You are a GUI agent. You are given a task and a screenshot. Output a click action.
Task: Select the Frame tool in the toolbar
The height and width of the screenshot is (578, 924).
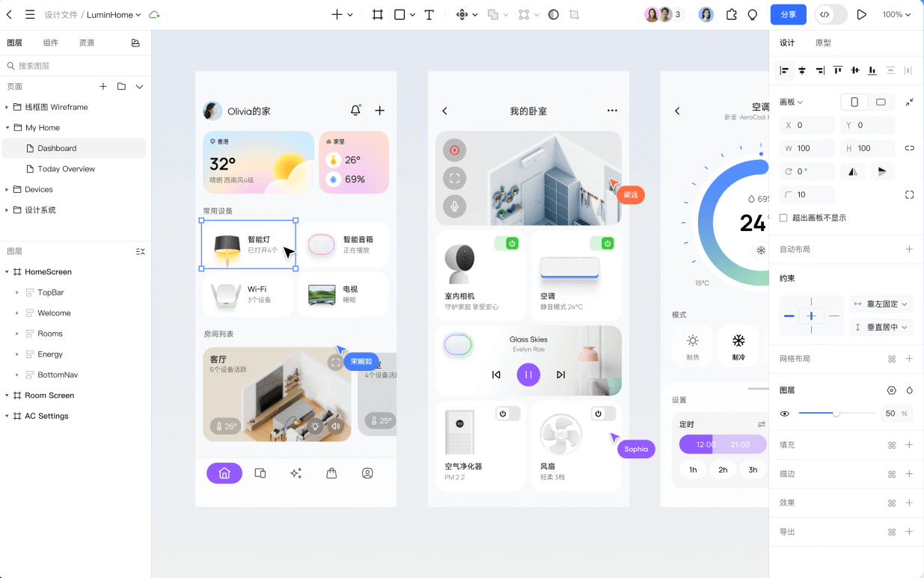(377, 14)
